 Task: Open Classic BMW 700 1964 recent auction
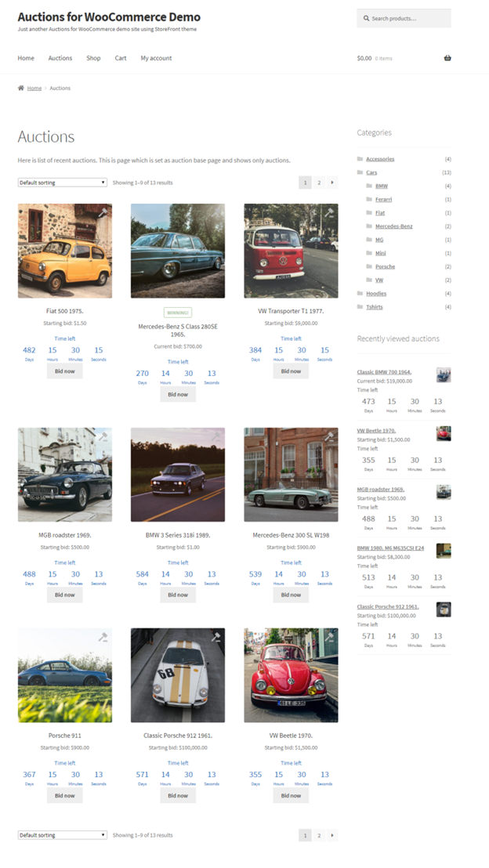(384, 372)
